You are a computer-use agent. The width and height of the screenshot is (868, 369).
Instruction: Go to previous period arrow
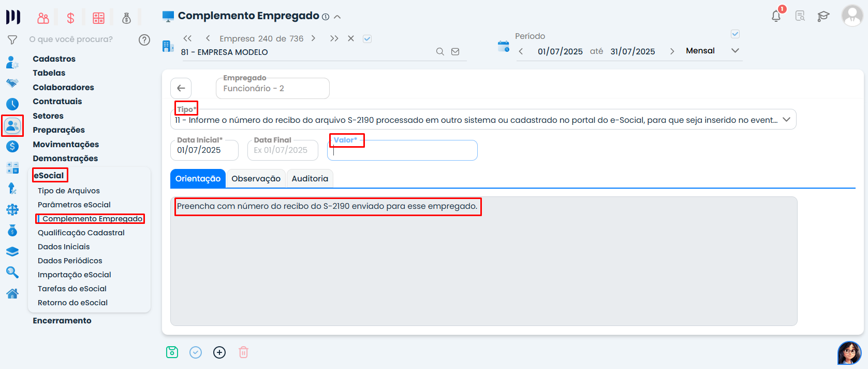(521, 51)
